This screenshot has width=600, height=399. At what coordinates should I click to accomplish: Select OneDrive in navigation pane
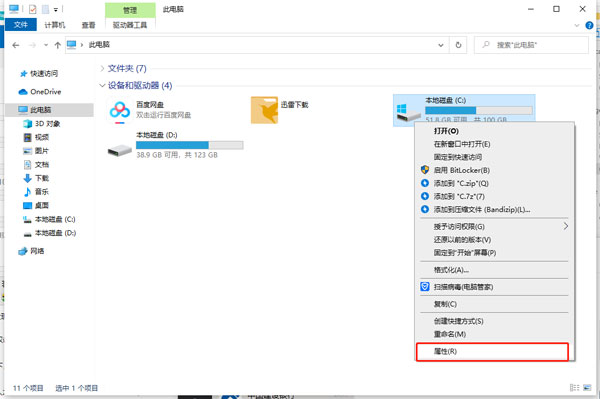point(40,92)
